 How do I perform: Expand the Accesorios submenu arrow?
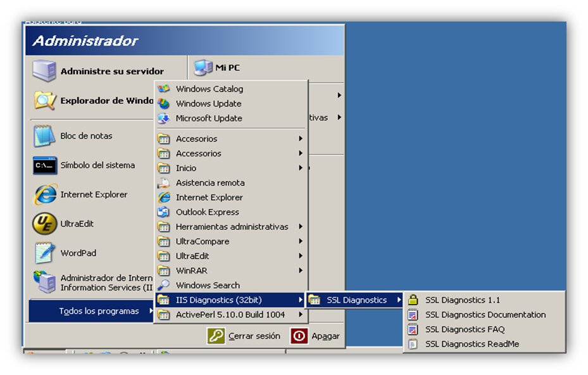301,139
